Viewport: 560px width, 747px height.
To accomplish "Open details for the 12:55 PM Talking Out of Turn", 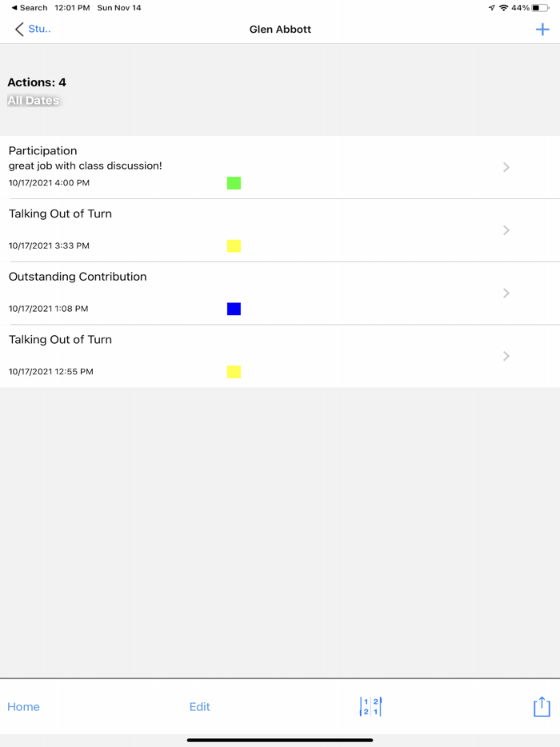I will pos(506,356).
